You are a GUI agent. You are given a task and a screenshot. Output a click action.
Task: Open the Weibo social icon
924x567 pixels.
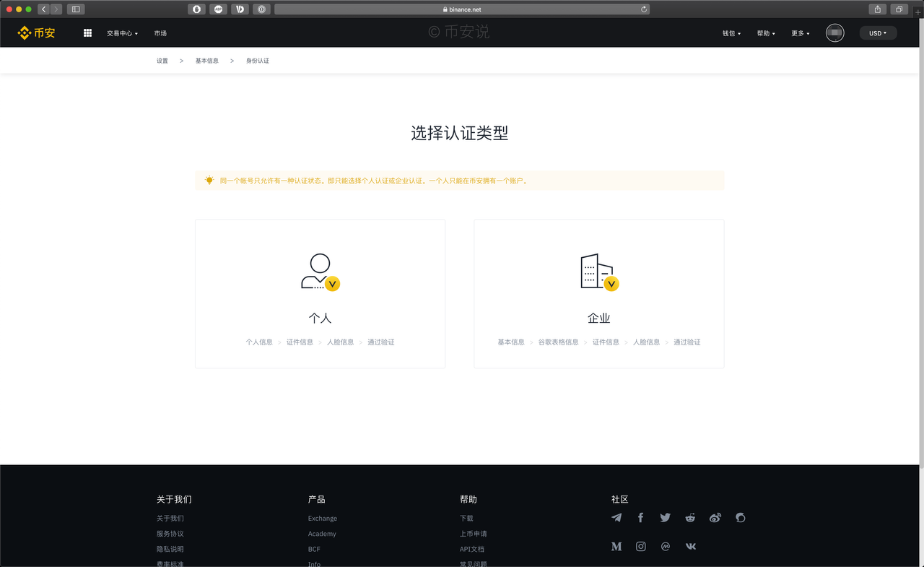click(715, 518)
